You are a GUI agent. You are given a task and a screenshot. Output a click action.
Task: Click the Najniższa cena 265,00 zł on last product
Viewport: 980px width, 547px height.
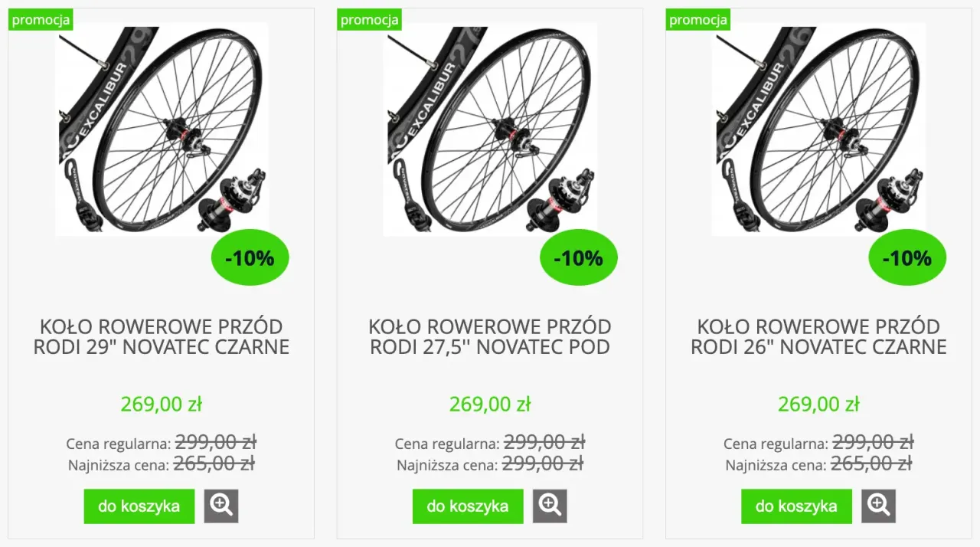pos(872,463)
